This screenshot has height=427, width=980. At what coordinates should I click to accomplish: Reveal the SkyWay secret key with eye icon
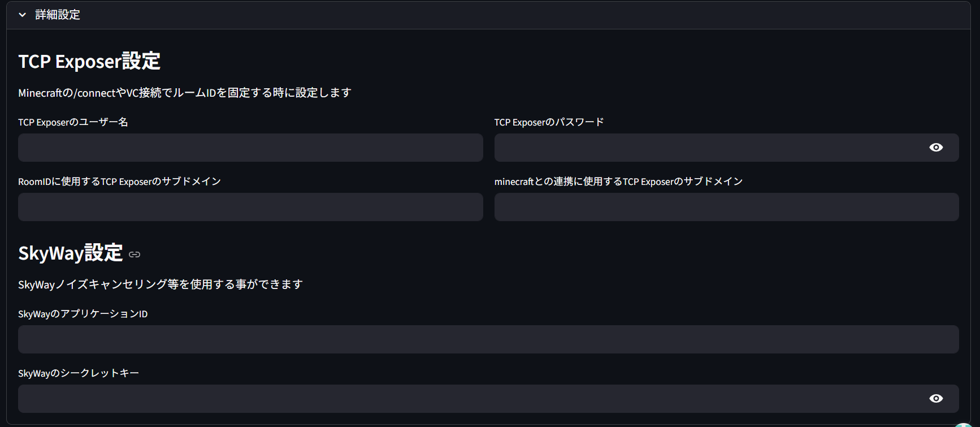(936, 399)
